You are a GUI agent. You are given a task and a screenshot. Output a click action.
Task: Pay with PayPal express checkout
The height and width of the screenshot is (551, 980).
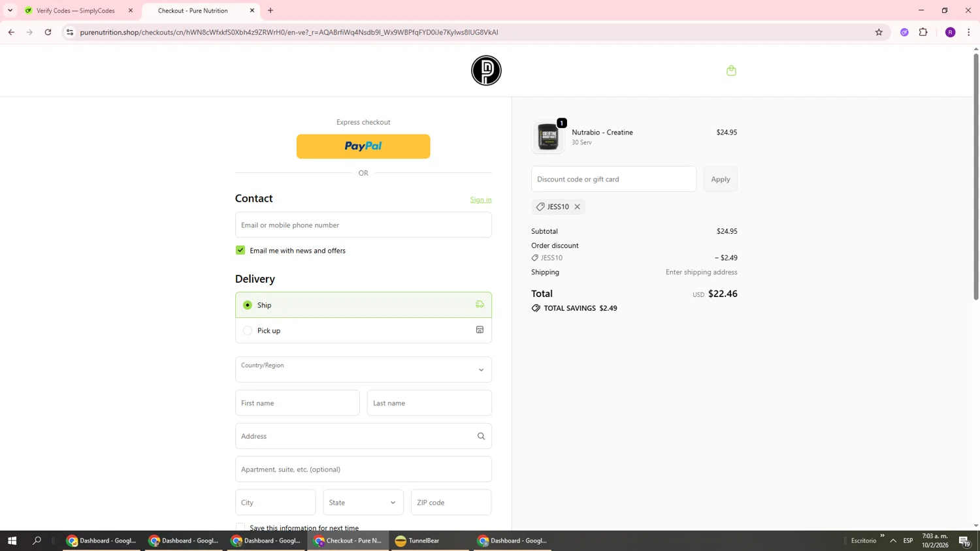363,146
